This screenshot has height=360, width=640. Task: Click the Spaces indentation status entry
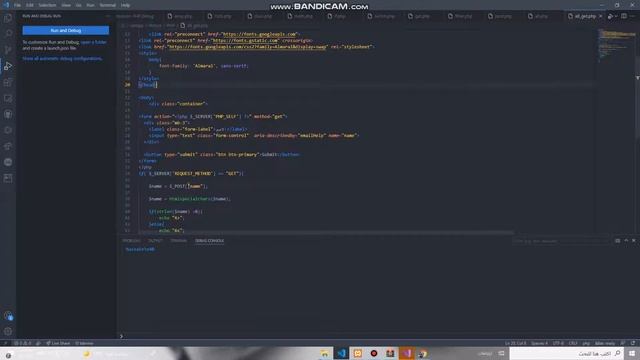coord(540,343)
